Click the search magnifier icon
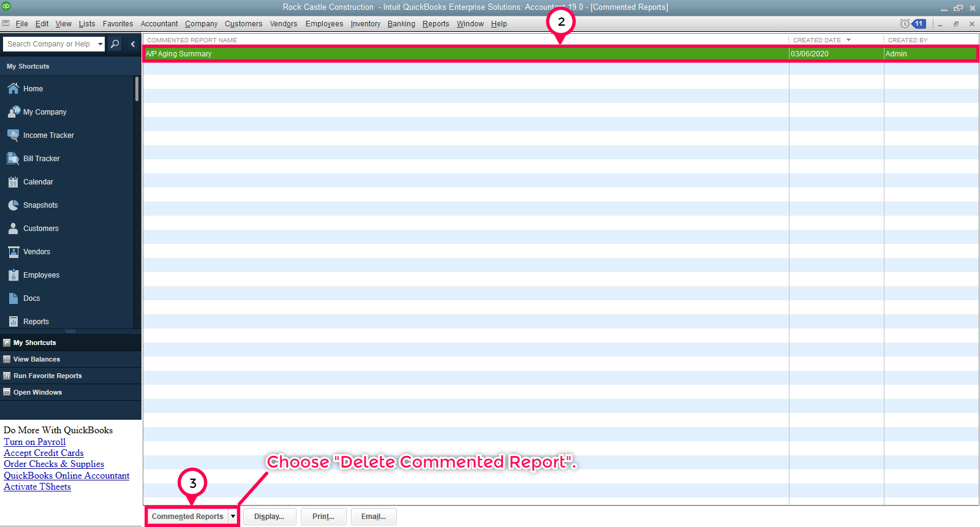980x527 pixels. pos(115,44)
